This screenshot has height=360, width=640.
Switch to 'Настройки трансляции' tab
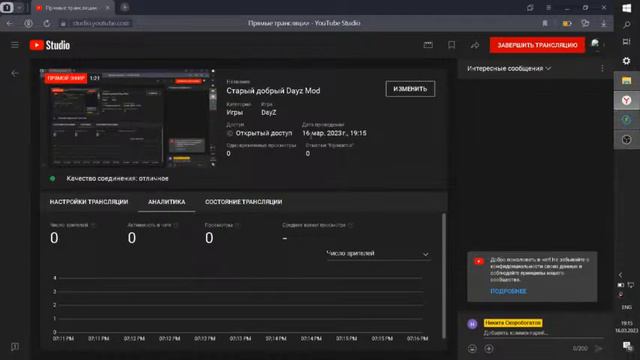point(89,202)
